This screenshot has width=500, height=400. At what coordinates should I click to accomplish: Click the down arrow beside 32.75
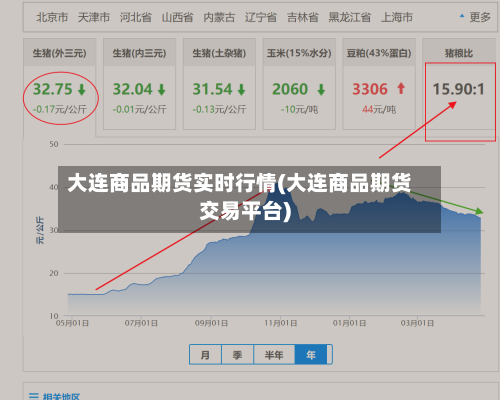click(x=82, y=90)
